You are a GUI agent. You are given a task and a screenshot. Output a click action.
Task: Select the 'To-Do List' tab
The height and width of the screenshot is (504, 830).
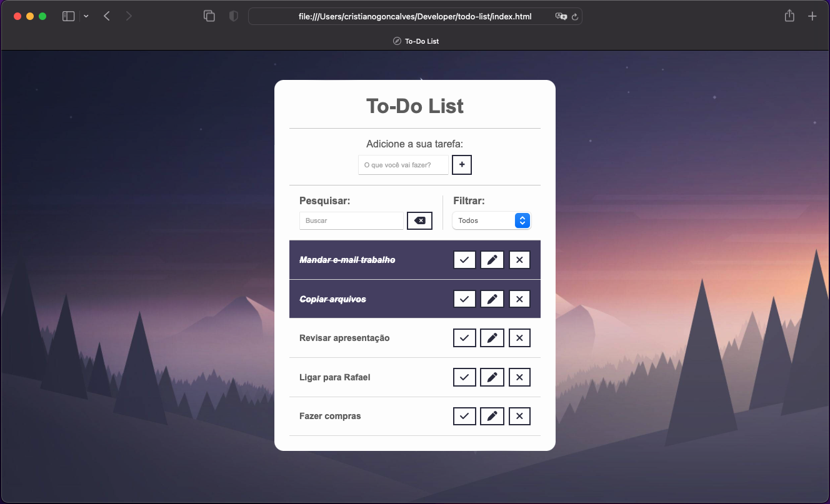416,41
